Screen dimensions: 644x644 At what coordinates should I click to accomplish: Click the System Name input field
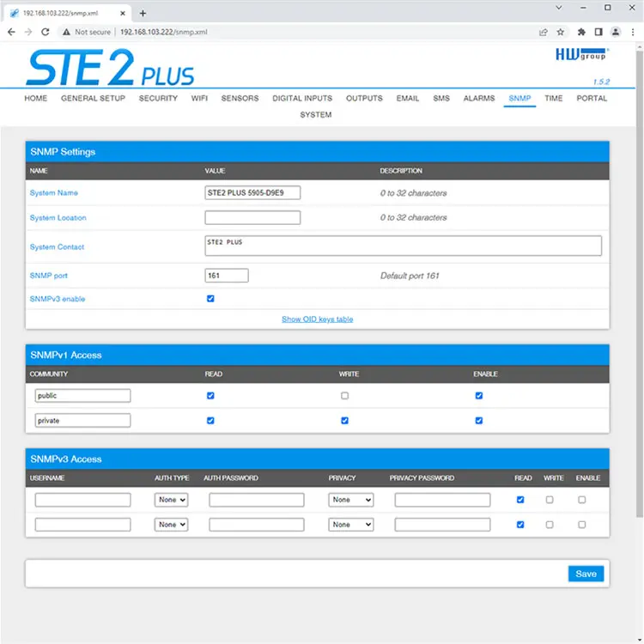click(x=252, y=192)
